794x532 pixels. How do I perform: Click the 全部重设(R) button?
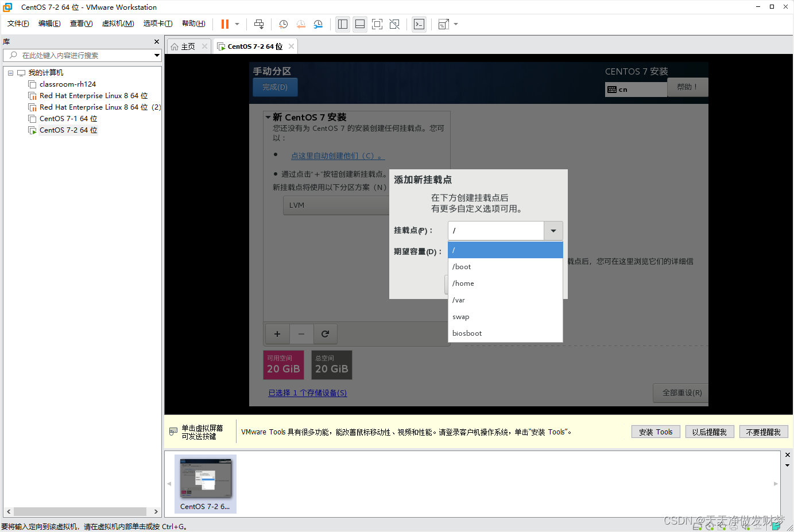(682, 393)
